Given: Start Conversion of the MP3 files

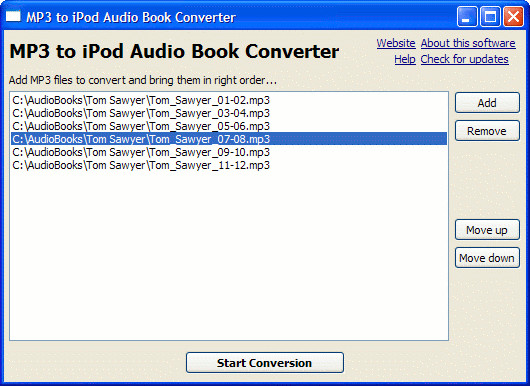Looking at the screenshot, I should click(265, 363).
